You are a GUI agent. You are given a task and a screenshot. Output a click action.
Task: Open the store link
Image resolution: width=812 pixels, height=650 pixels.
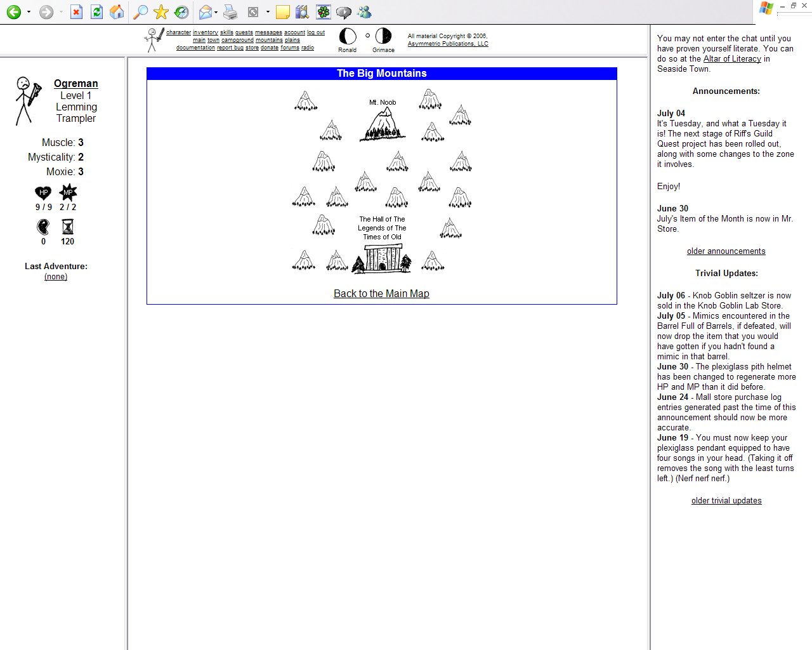tap(252, 48)
